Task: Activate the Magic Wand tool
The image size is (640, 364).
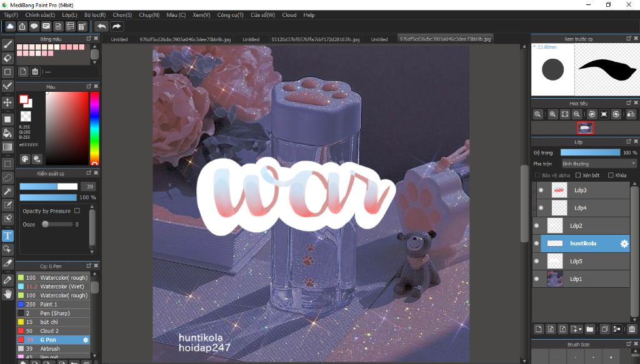Action: click(7, 191)
